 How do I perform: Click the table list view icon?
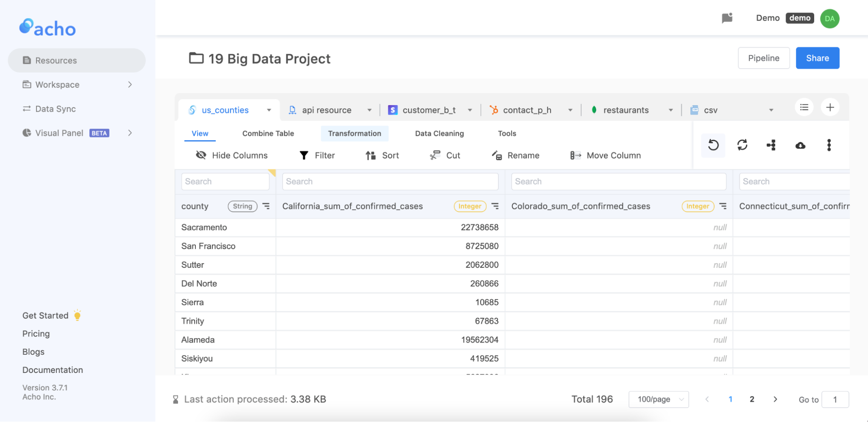click(804, 107)
